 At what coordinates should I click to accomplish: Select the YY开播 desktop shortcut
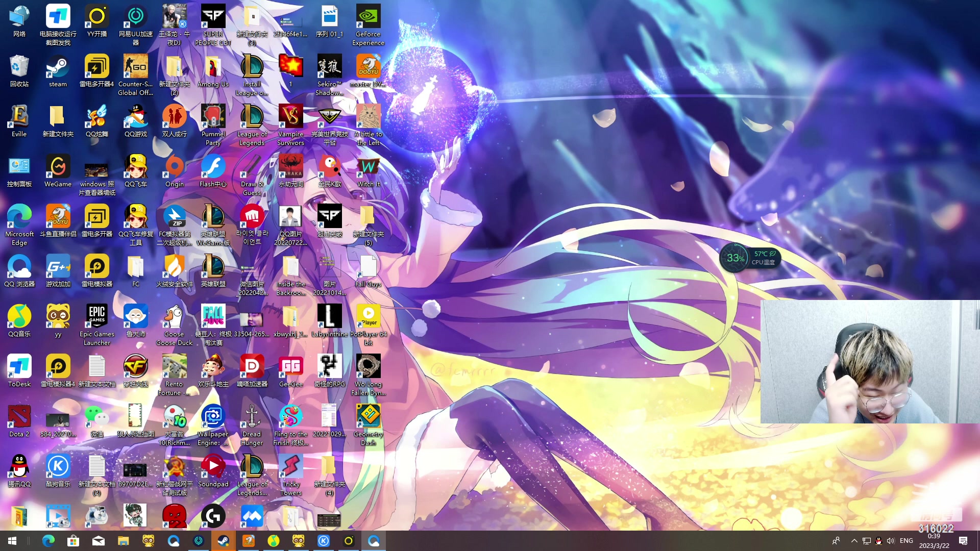[96, 21]
